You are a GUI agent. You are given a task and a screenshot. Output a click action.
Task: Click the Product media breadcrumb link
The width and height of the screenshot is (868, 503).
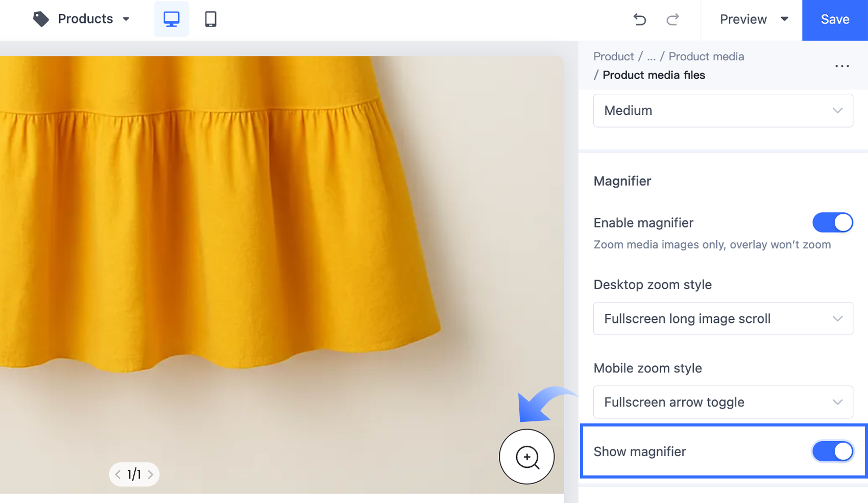(706, 56)
